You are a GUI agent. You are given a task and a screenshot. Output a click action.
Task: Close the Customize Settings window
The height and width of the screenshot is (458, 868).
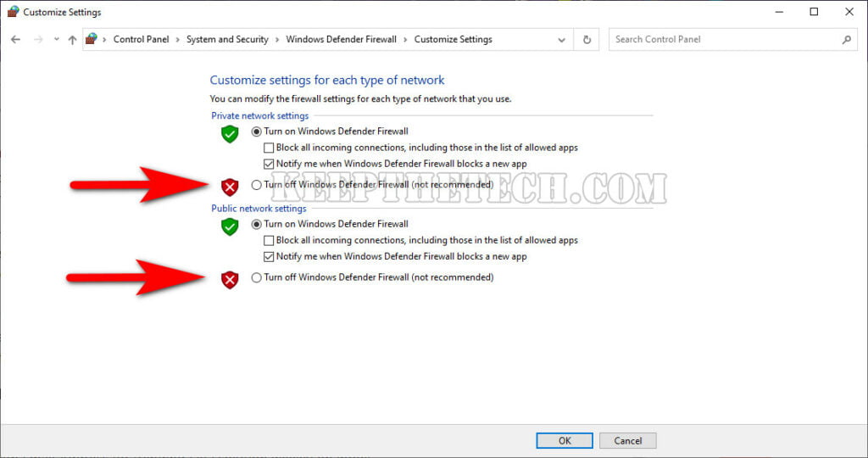[x=849, y=12]
